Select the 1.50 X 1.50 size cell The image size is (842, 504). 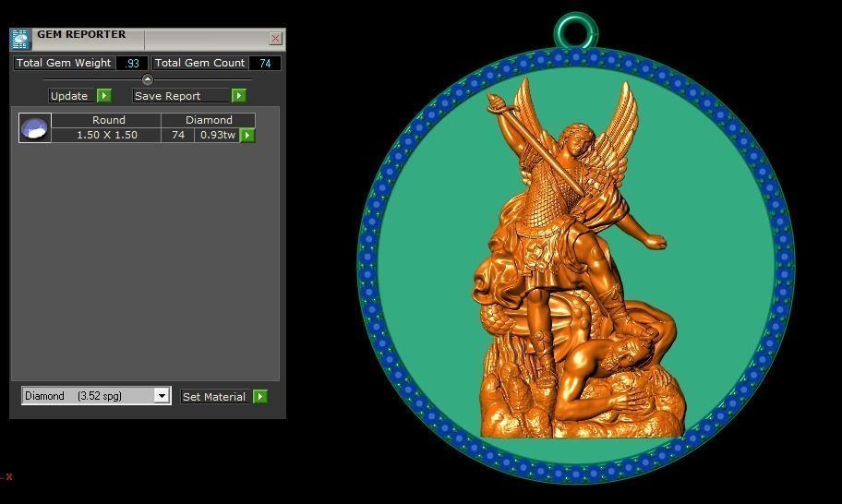click(106, 135)
